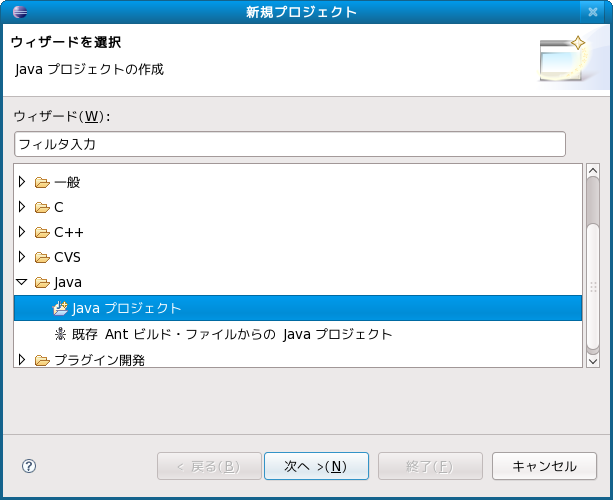Click the Eclipse logo in title bar
613x500 pixels.
pyautogui.click(x=20, y=12)
